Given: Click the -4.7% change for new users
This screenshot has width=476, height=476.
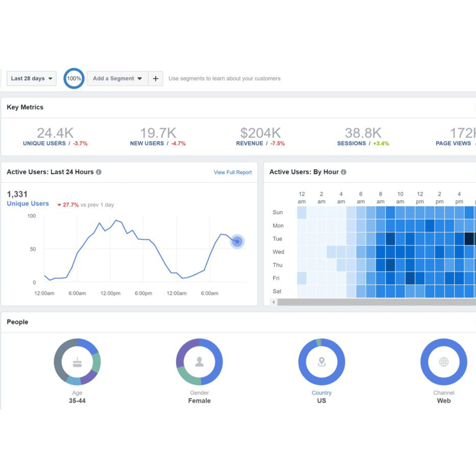Looking at the screenshot, I should 178,143.
